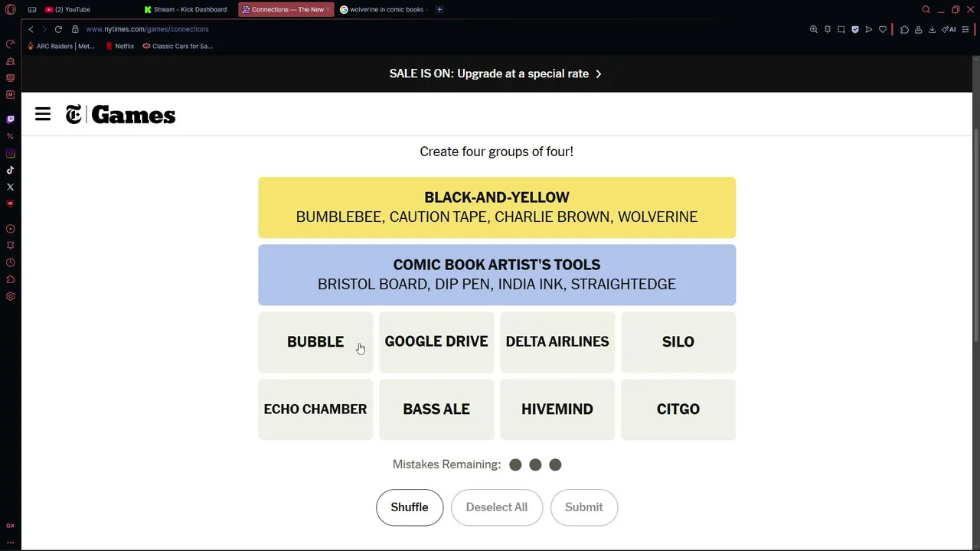Open History clock icon in sidebar

[x=11, y=262]
